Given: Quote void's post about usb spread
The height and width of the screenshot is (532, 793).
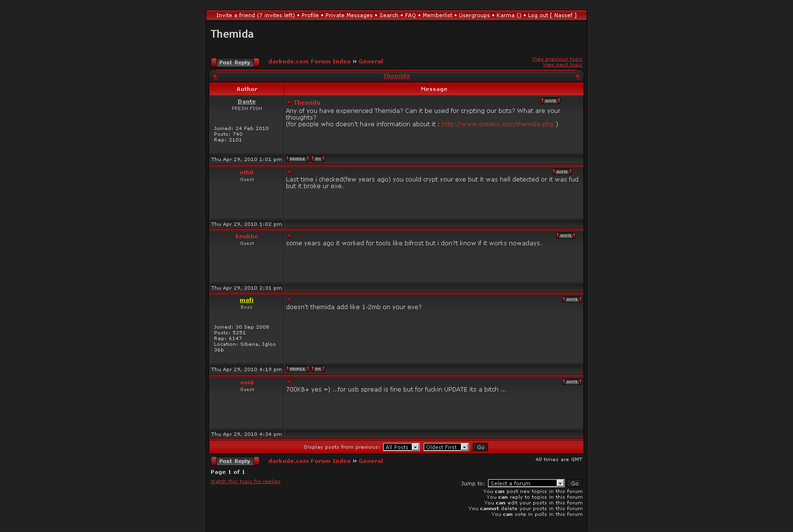Looking at the screenshot, I should point(572,382).
